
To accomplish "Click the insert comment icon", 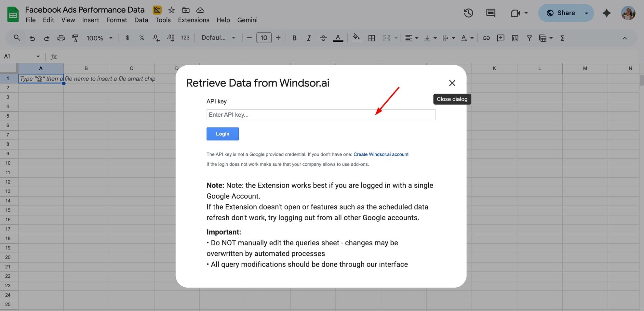I will coord(500,38).
